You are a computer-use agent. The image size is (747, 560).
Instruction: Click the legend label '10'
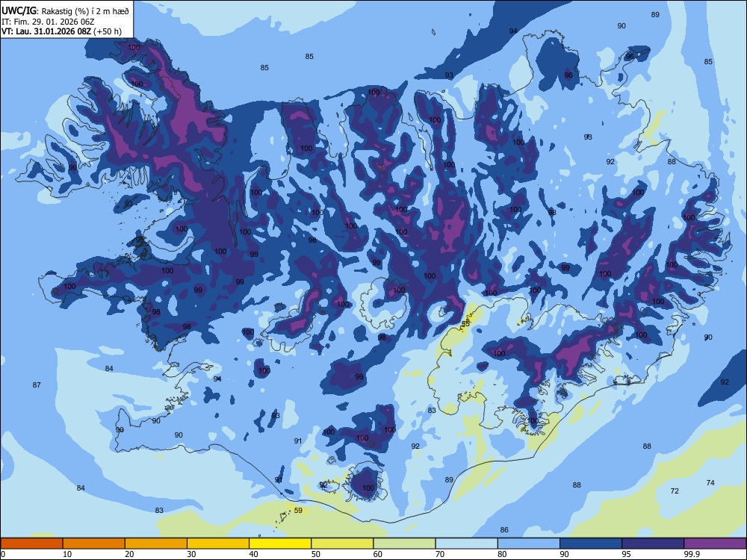pyautogui.click(x=67, y=554)
